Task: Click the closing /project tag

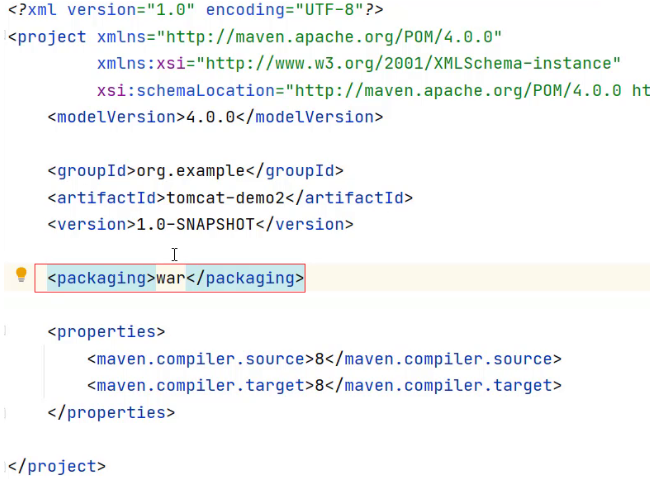Action: coord(57,467)
